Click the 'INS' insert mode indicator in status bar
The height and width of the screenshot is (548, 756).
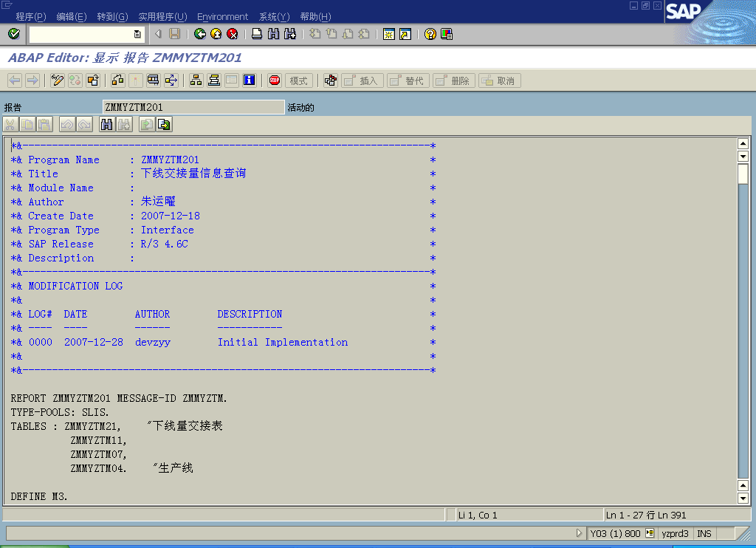pyautogui.click(x=704, y=533)
